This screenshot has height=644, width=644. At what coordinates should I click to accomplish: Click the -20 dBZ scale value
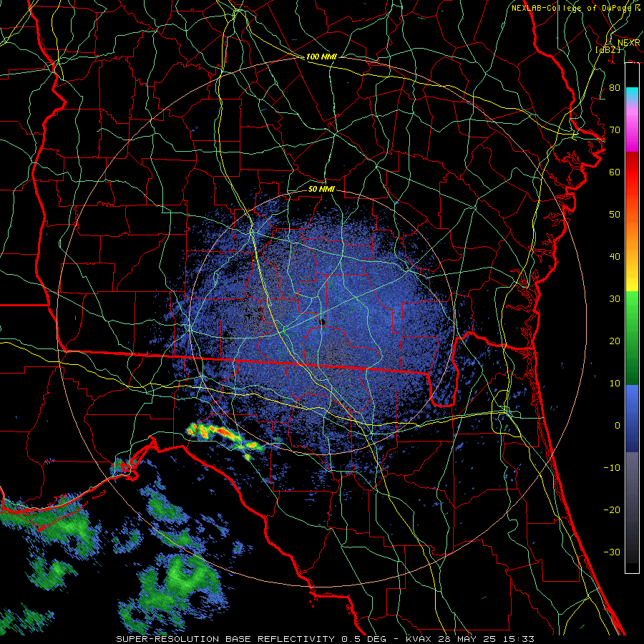tap(612, 509)
